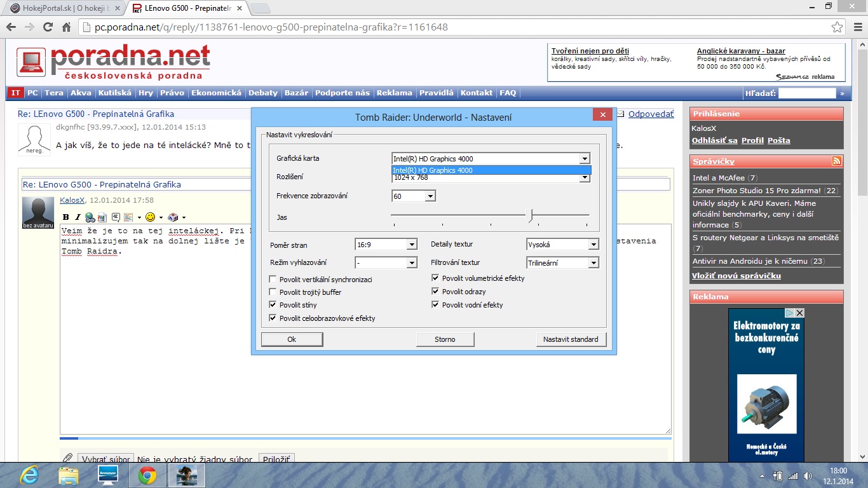Reload the page with the refresh icon

click(x=48, y=27)
